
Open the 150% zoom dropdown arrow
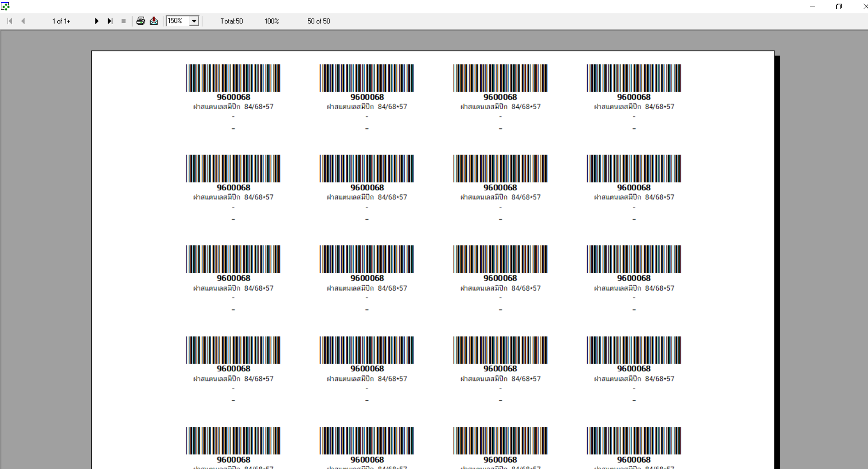click(194, 21)
